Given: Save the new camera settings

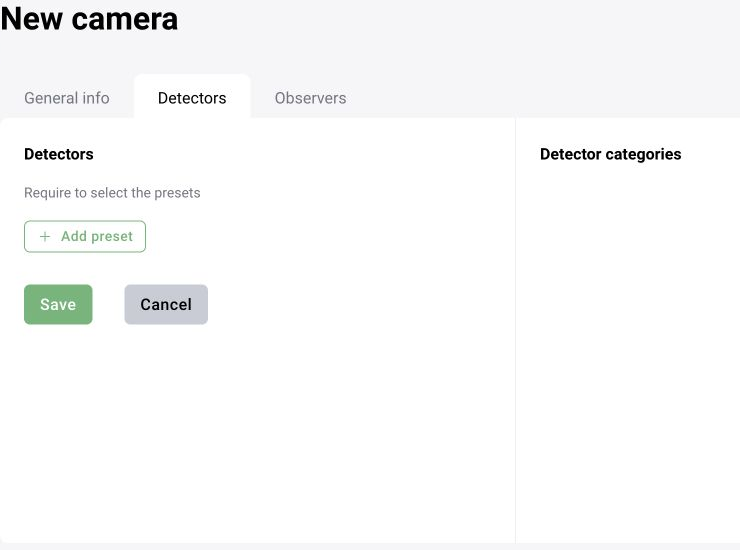Looking at the screenshot, I should [x=58, y=305].
